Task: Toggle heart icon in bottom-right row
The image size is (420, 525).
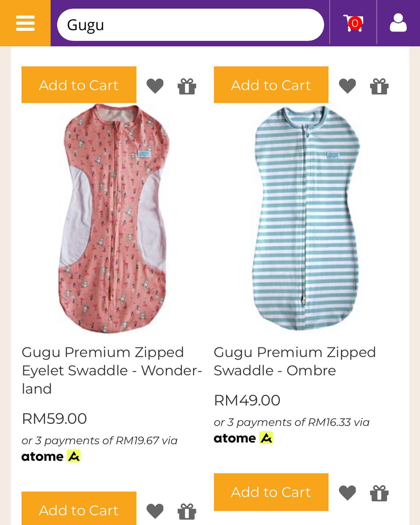Action: pyautogui.click(x=347, y=492)
